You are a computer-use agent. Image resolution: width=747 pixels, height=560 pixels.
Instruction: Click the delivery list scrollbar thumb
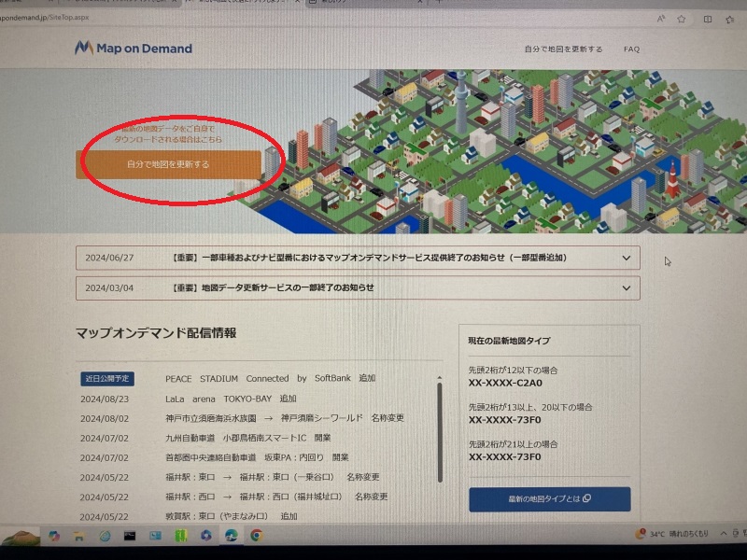click(x=439, y=432)
